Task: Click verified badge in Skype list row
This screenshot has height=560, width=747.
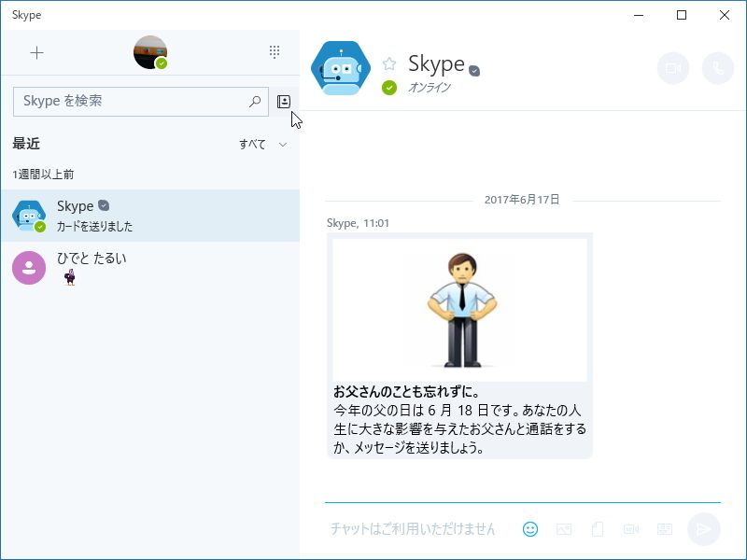Action: [104, 205]
